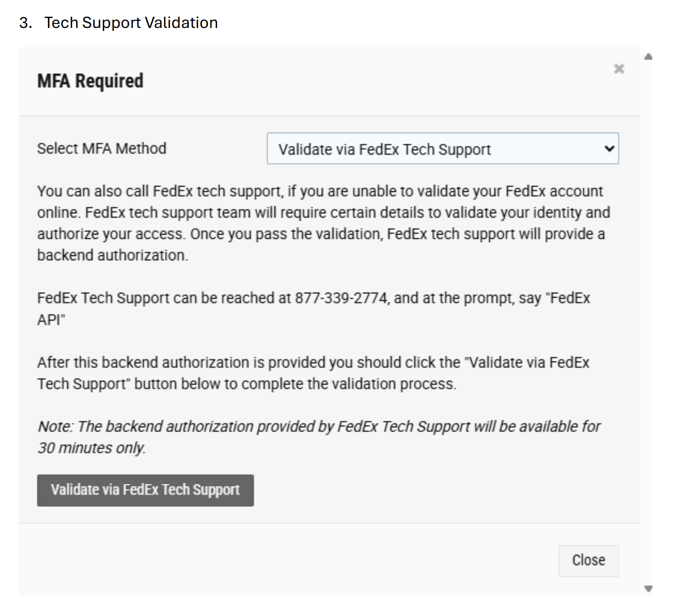
Task: Click the MFA Required dialog title
Action: tap(90, 81)
